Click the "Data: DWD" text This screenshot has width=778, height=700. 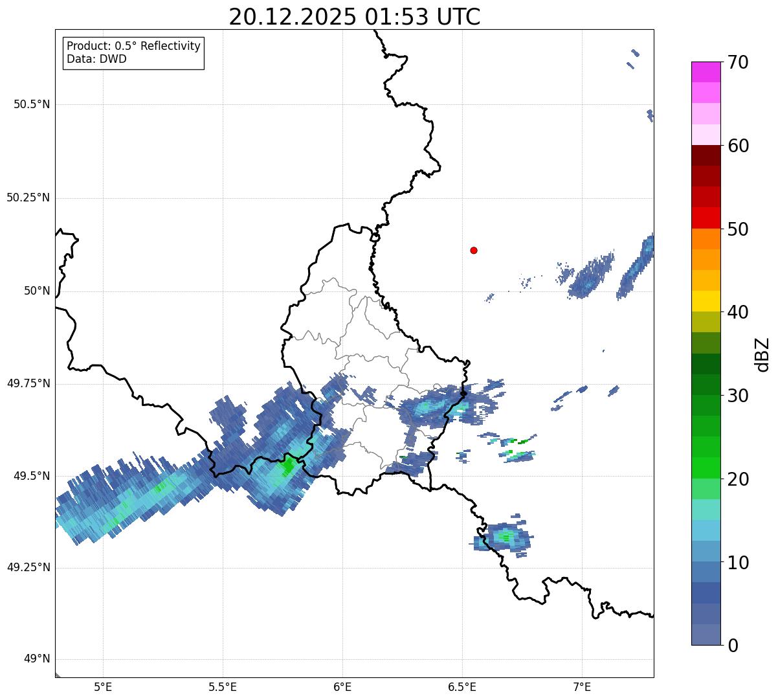[96, 59]
